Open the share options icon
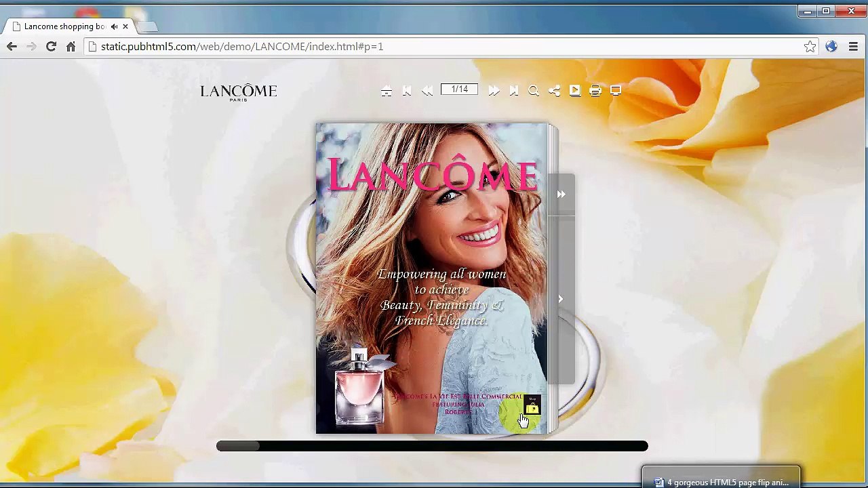Screen dimensions: 868x488 tap(554, 91)
